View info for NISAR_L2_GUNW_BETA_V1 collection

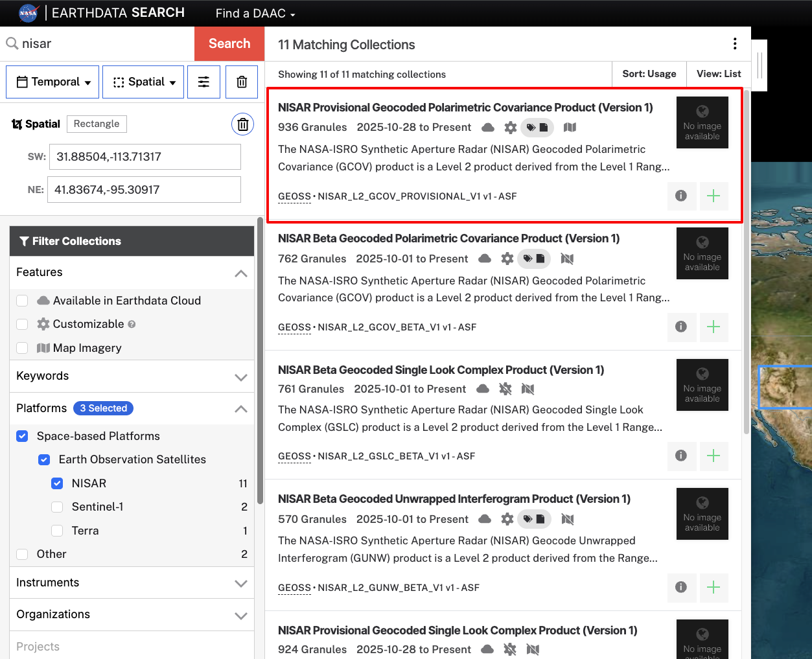(681, 587)
